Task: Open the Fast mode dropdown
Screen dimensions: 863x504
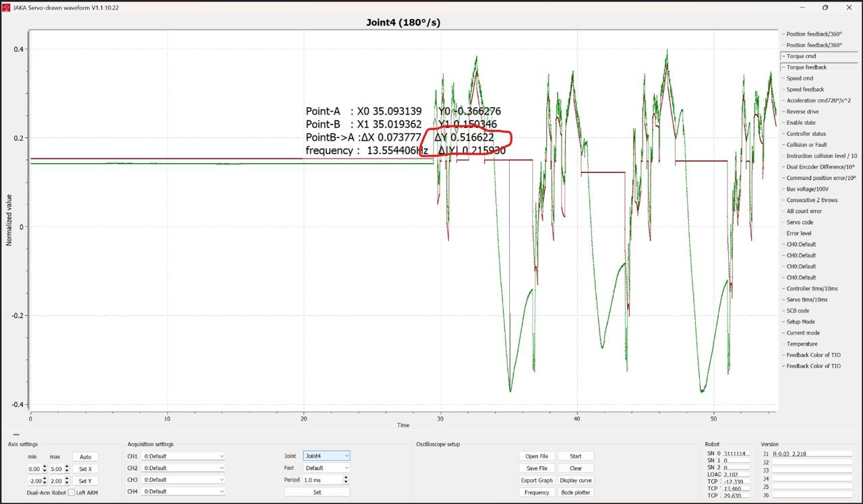Action: 326,468
